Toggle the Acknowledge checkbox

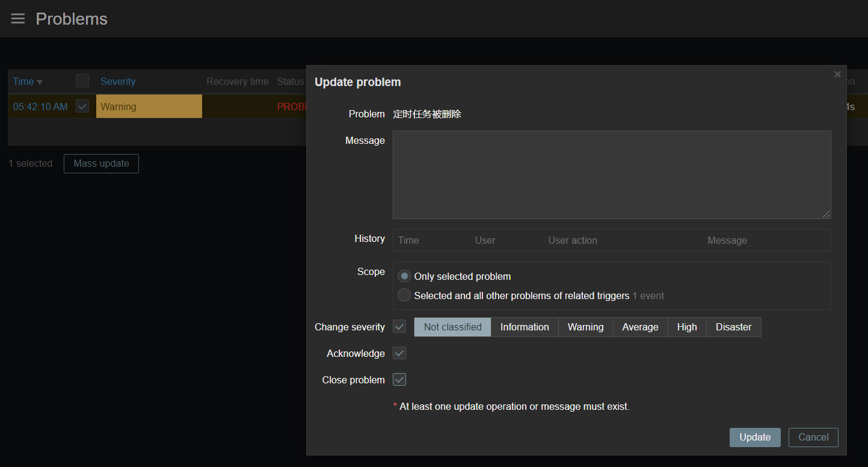point(399,353)
